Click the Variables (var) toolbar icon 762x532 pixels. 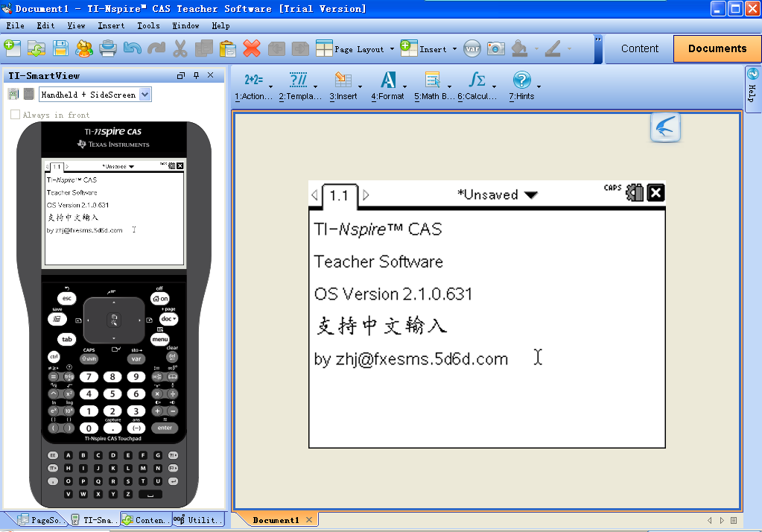[472, 48]
